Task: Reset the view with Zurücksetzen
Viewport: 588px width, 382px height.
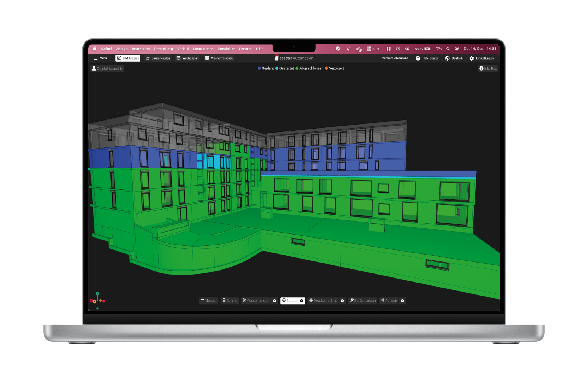Action: point(362,301)
